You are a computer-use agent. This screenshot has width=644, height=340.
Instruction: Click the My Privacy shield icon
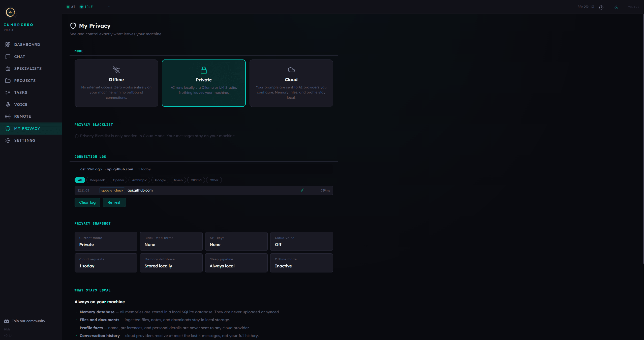(x=8, y=129)
